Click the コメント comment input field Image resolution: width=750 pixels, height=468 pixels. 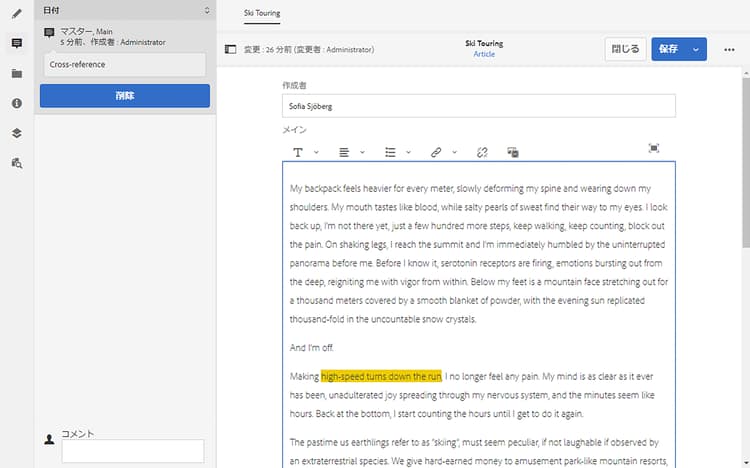click(132, 451)
